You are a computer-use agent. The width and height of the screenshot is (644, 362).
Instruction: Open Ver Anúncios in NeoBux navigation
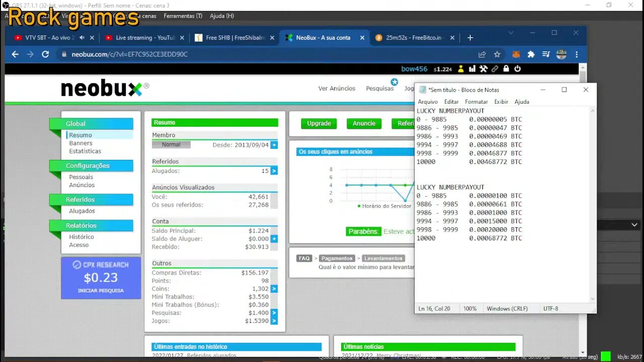point(337,88)
